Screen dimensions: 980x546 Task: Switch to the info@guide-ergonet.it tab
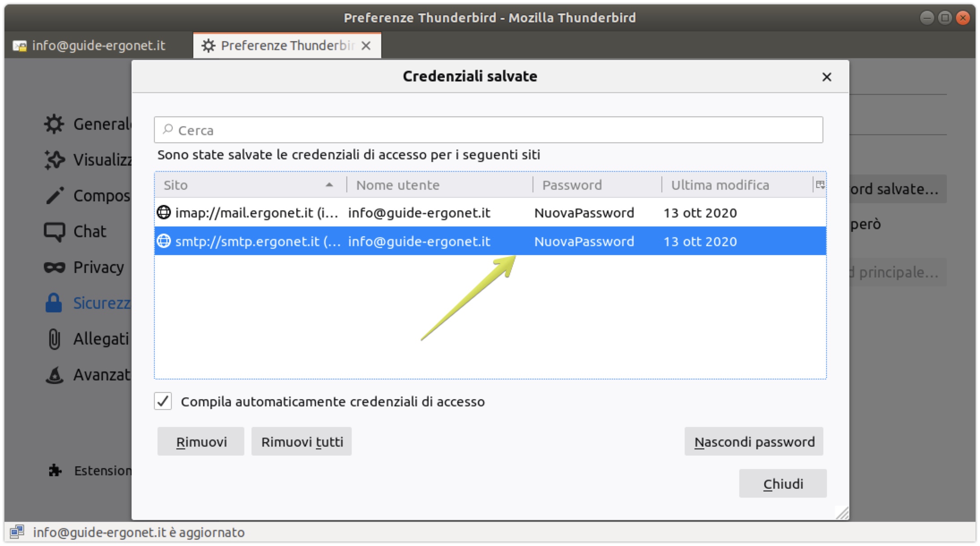click(x=98, y=46)
